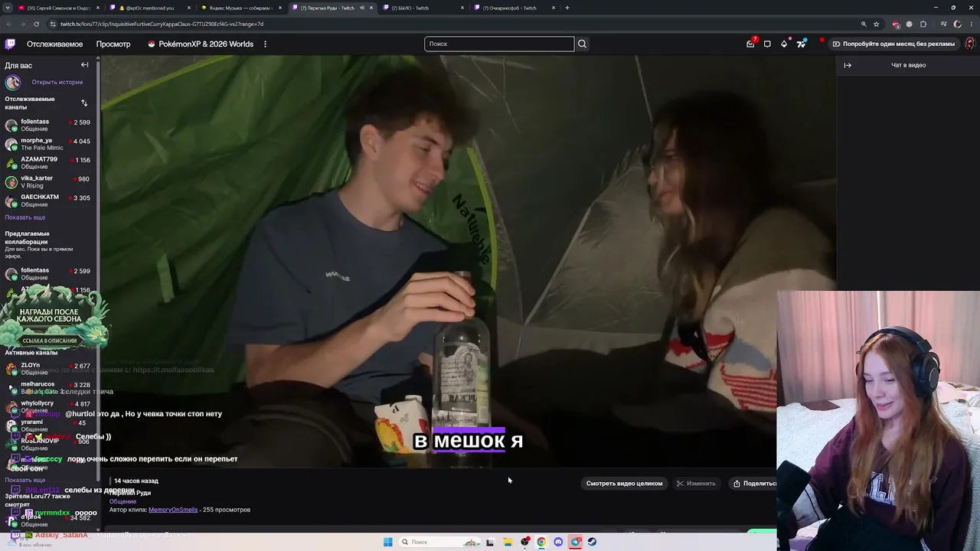Open Twitch notifications inbox icon

point(751,44)
